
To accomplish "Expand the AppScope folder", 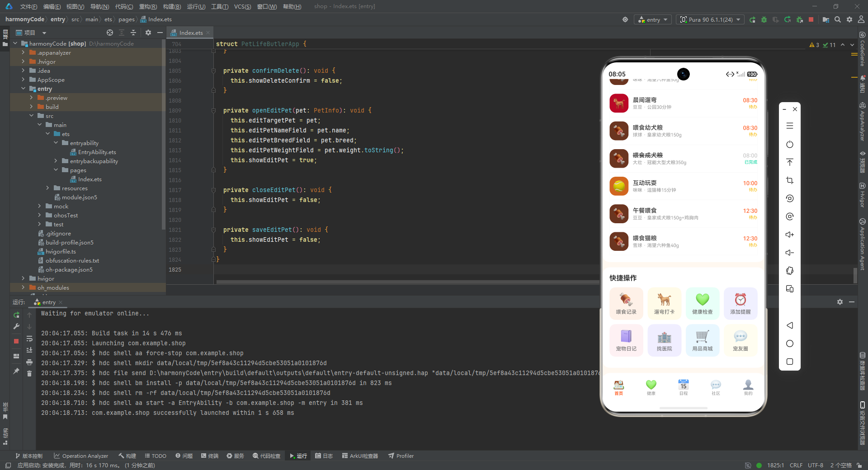I will tap(23, 80).
